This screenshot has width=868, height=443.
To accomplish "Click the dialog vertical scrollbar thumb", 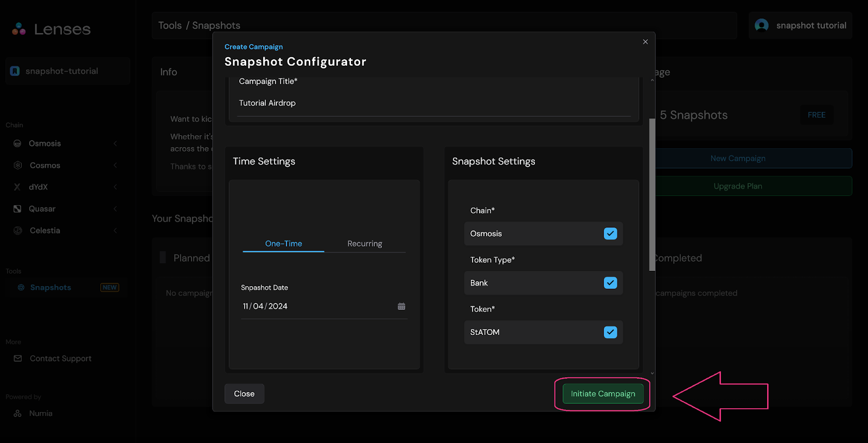I will [652, 194].
